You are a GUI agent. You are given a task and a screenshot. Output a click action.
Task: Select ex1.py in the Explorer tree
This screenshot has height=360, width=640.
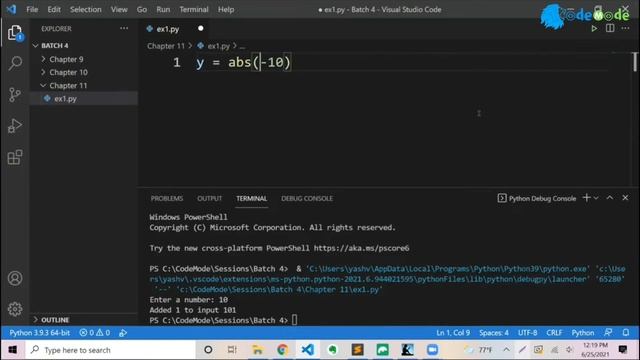click(65, 98)
